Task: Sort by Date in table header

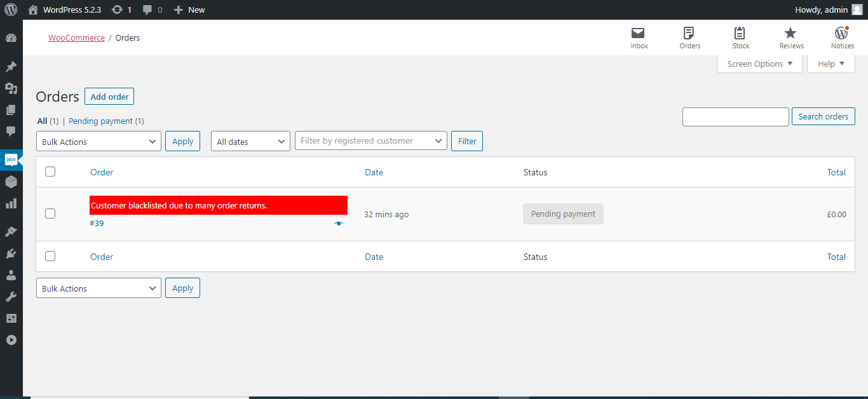Action: click(374, 172)
